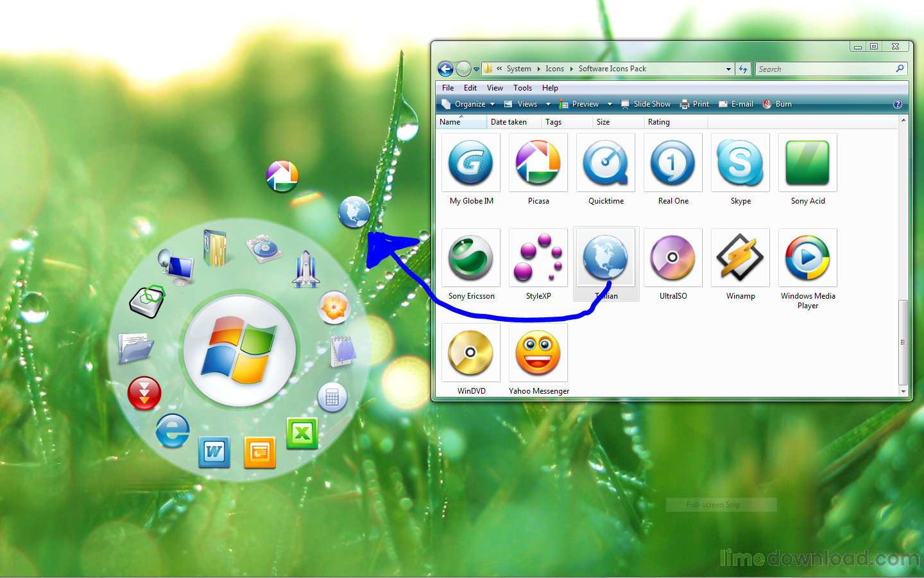Expand the Preview dropdown arrow
The height and width of the screenshot is (578, 924).
(610, 104)
